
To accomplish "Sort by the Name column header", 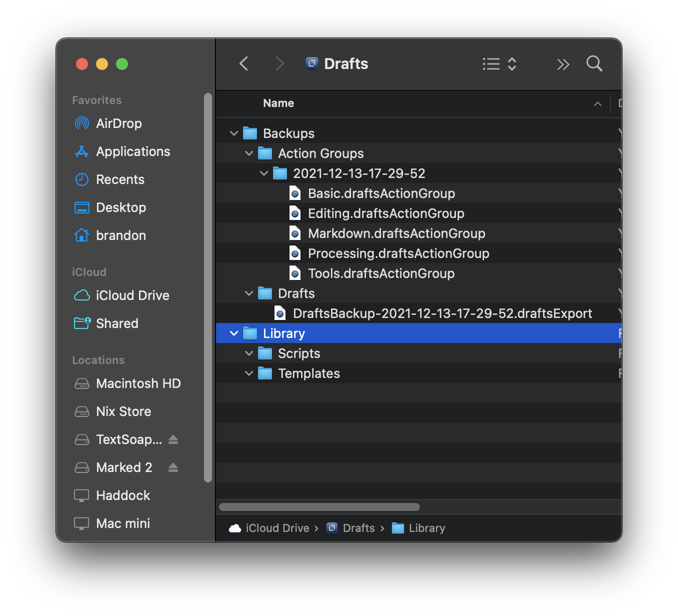I will tap(278, 103).
